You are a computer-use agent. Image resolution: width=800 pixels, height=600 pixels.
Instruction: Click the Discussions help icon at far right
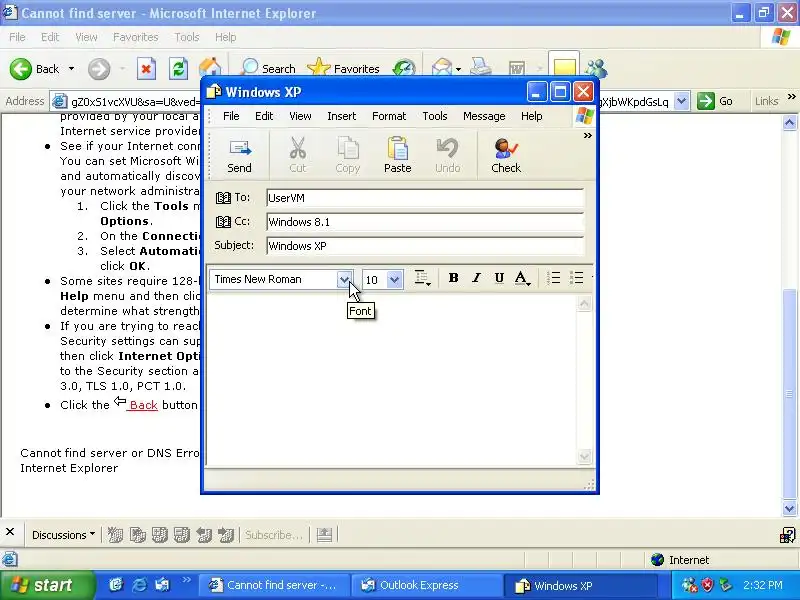[787, 535]
